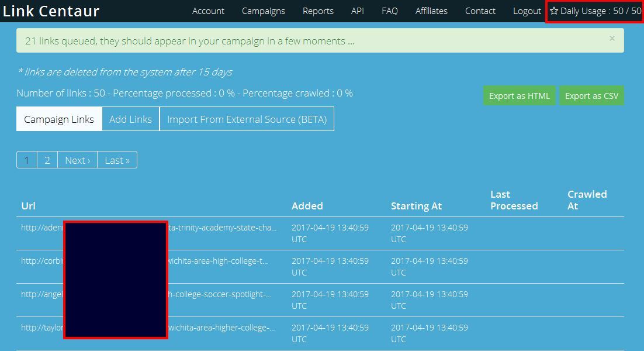Switch to the Campaign Links tab
The image size is (644, 351).
pyautogui.click(x=59, y=119)
